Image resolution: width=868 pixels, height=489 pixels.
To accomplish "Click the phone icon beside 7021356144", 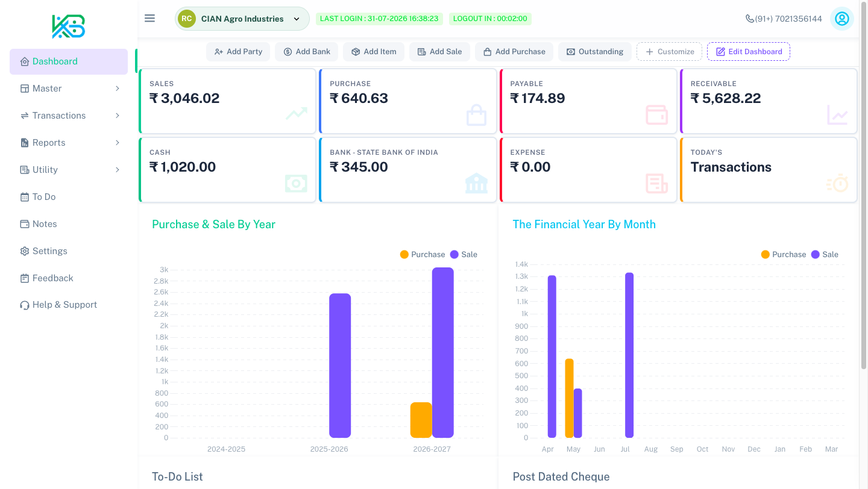I will pyautogui.click(x=750, y=19).
